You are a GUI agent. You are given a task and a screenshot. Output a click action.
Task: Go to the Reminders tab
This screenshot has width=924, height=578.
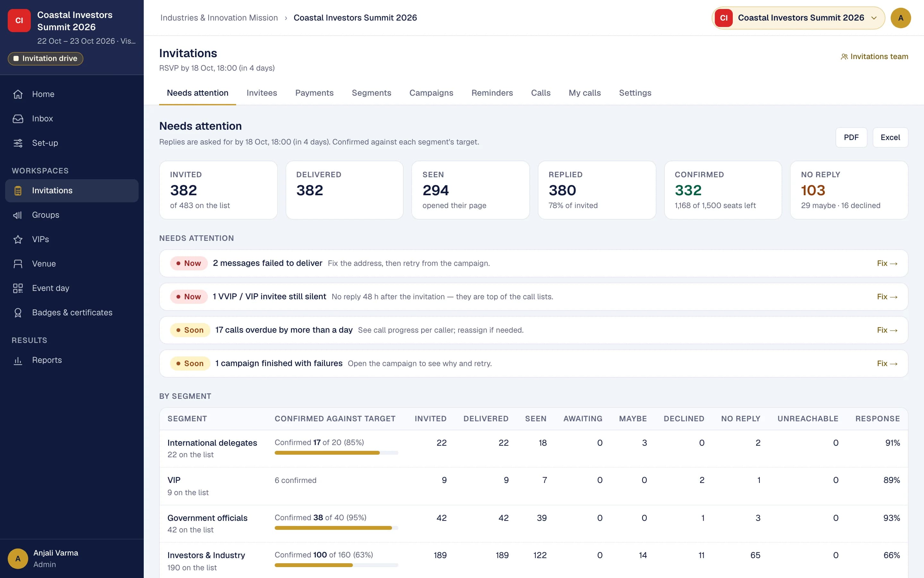pyautogui.click(x=492, y=93)
